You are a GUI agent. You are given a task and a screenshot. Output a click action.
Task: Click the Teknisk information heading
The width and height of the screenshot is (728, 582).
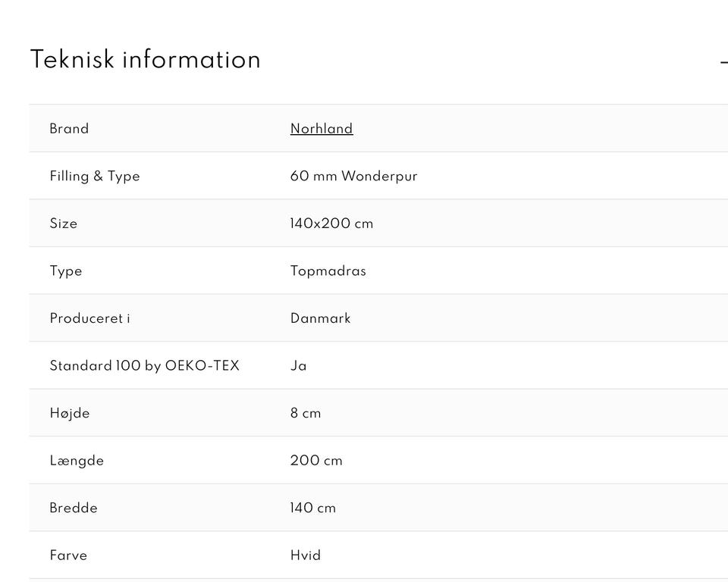[145, 60]
